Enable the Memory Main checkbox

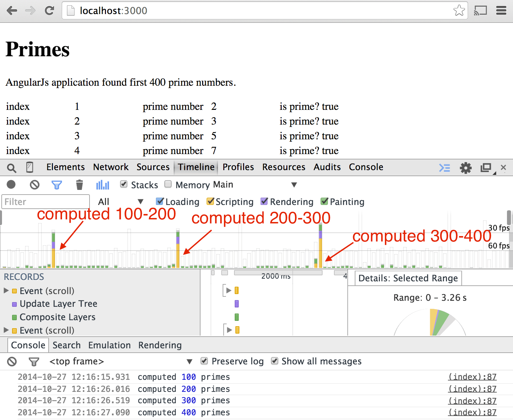(168, 184)
